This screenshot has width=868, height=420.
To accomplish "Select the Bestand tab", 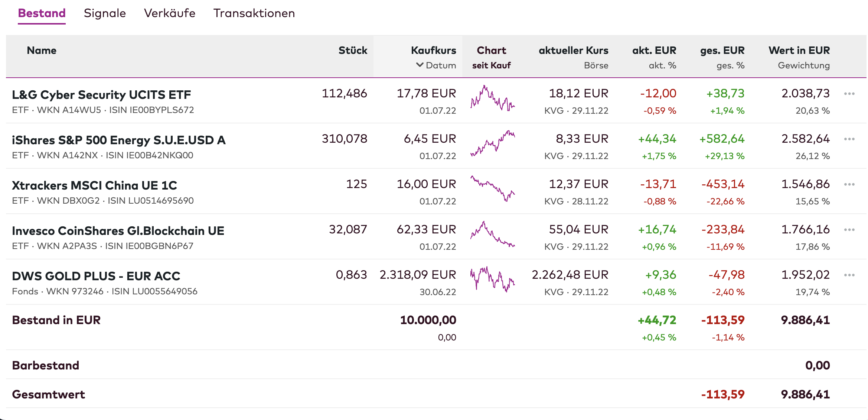I will 42,13.
